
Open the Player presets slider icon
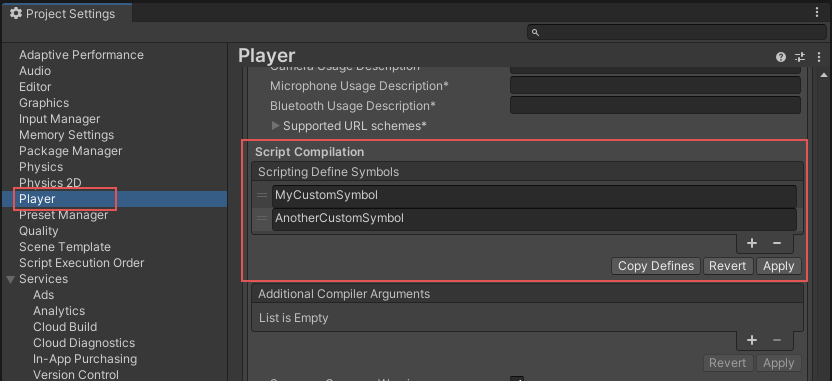[800, 57]
